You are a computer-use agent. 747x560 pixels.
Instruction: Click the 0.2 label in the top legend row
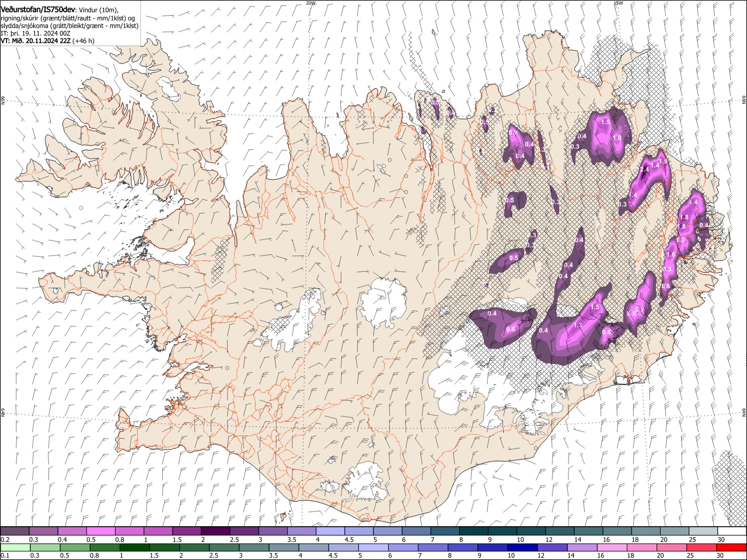click(5, 540)
